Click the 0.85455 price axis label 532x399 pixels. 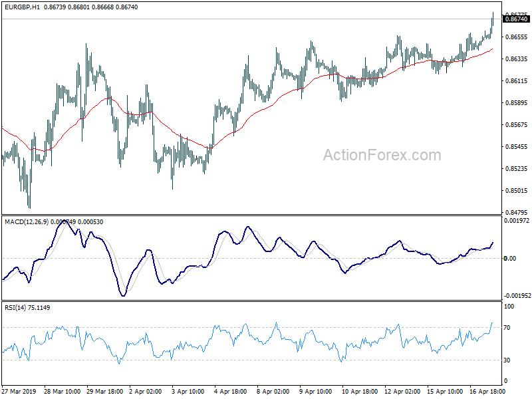(517, 147)
